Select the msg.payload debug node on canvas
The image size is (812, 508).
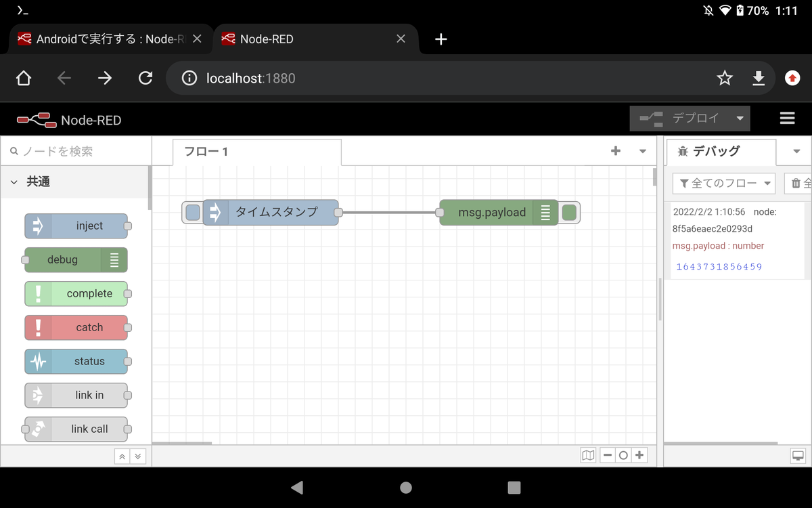click(499, 212)
